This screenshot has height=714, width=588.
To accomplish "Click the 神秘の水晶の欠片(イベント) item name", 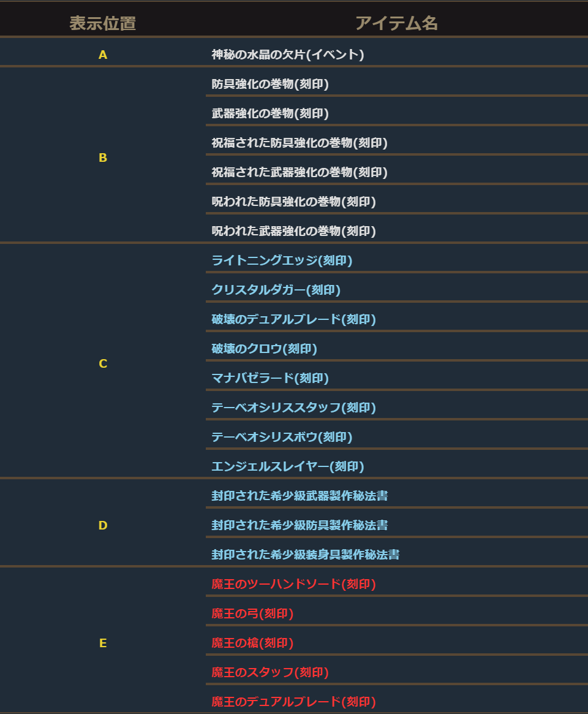I will (288, 55).
